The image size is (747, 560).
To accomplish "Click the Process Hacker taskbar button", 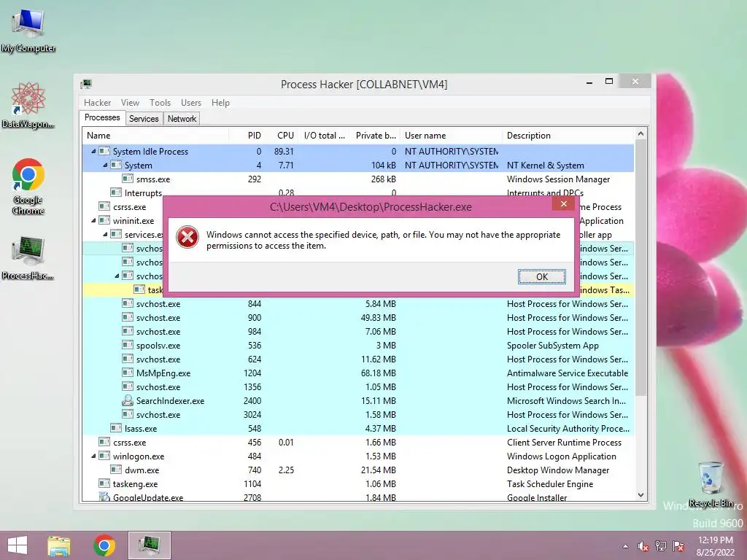I will tap(149, 545).
